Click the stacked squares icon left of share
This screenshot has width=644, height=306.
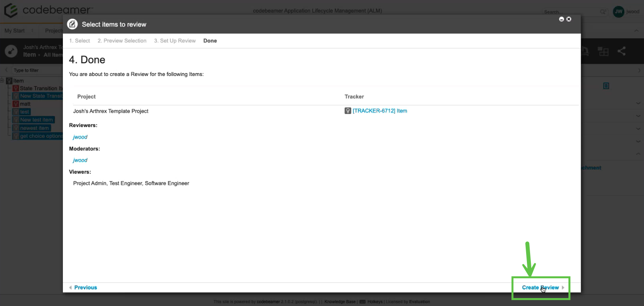click(x=603, y=51)
